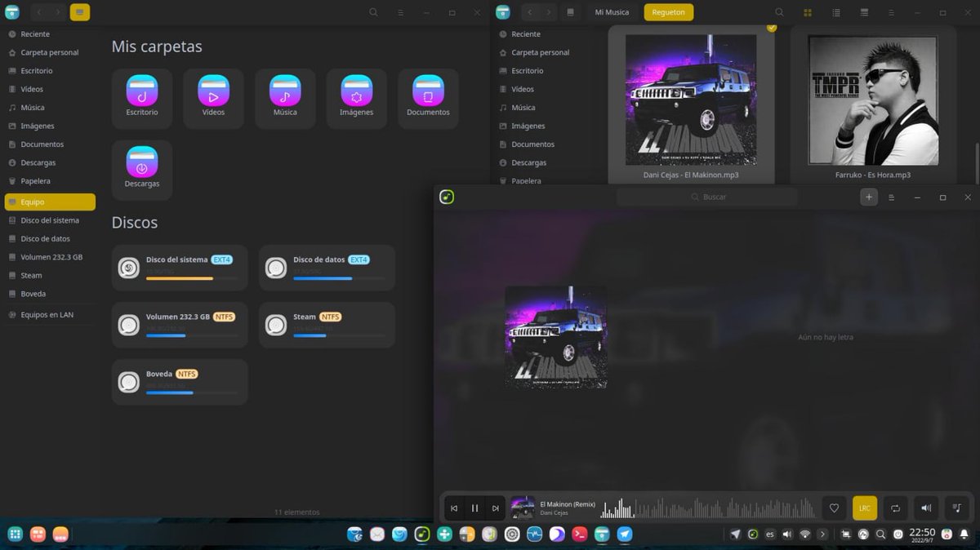This screenshot has width=980, height=550.
Task: Open the Boveda NTFS drive
Action: point(180,382)
